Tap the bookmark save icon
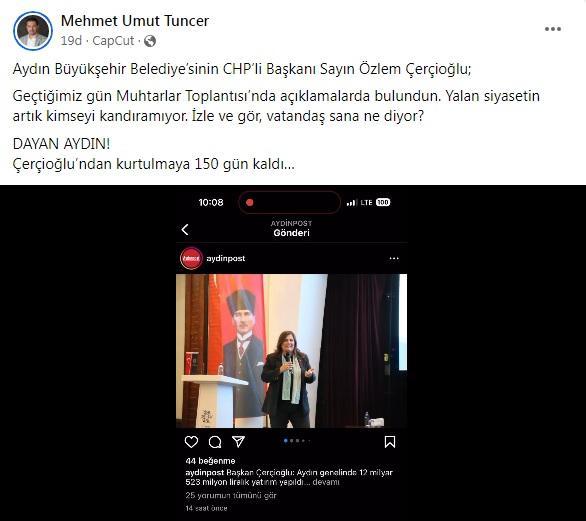The image size is (586, 521). tap(390, 442)
